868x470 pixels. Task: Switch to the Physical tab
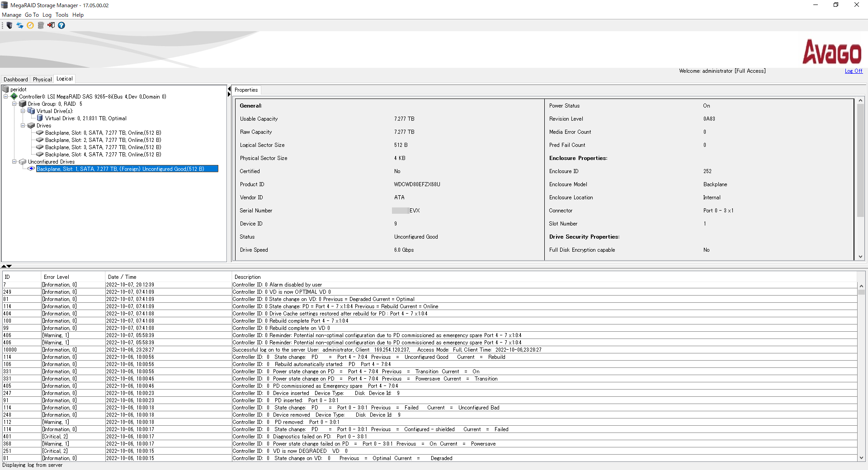(42, 80)
